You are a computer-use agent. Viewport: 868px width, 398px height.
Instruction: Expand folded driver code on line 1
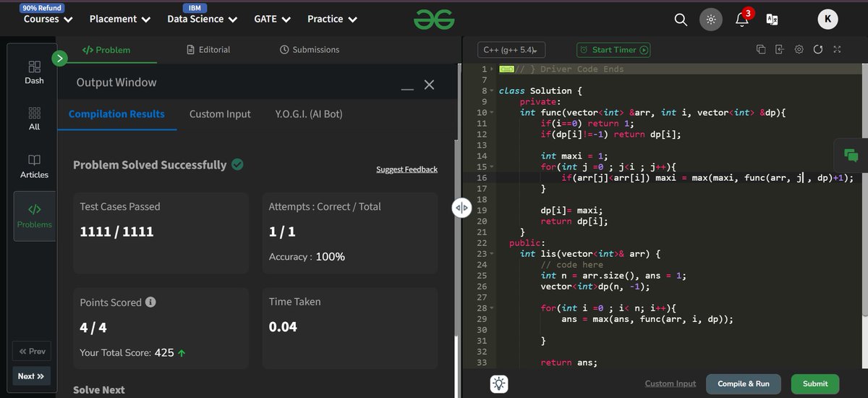click(493, 69)
